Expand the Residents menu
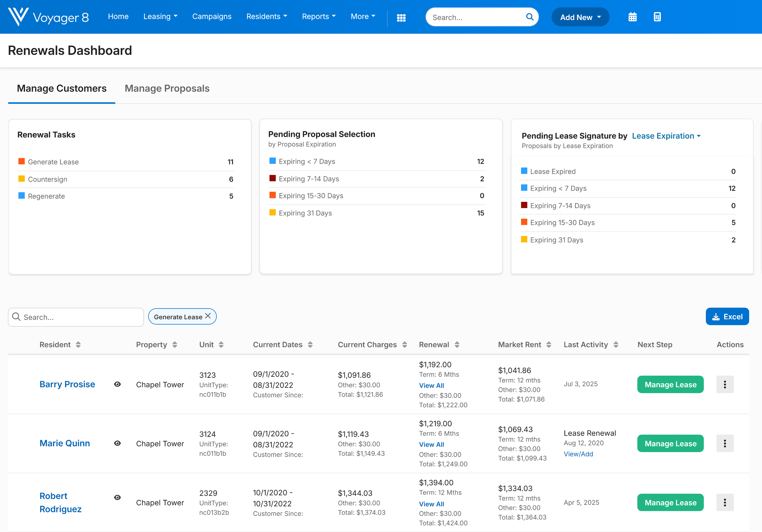Screen dimensions: 762x532 267,17
